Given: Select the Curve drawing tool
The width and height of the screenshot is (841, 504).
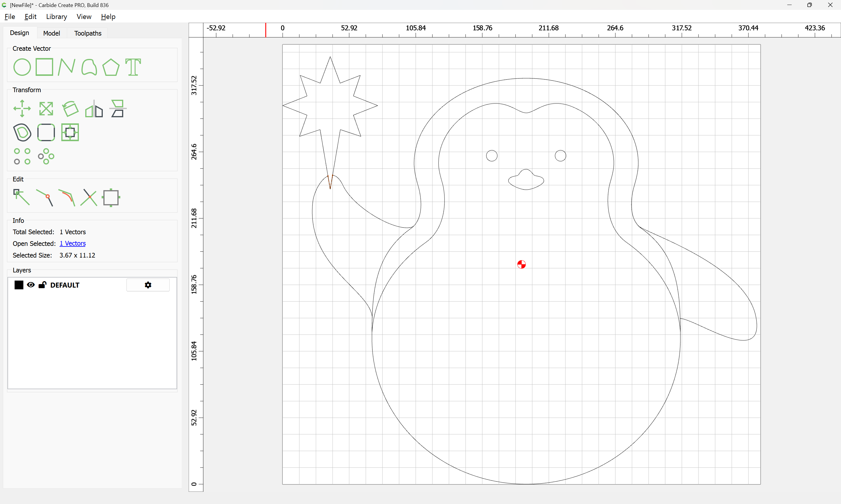Looking at the screenshot, I should [x=89, y=67].
